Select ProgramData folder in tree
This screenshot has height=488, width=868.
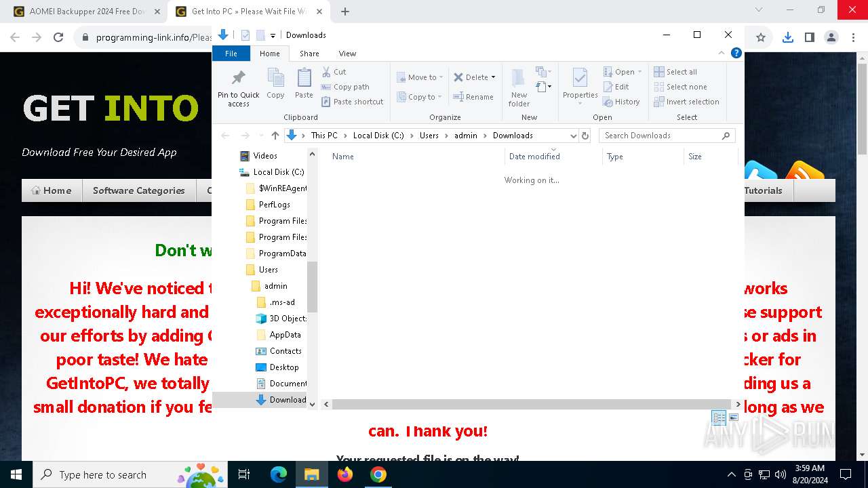click(x=282, y=253)
